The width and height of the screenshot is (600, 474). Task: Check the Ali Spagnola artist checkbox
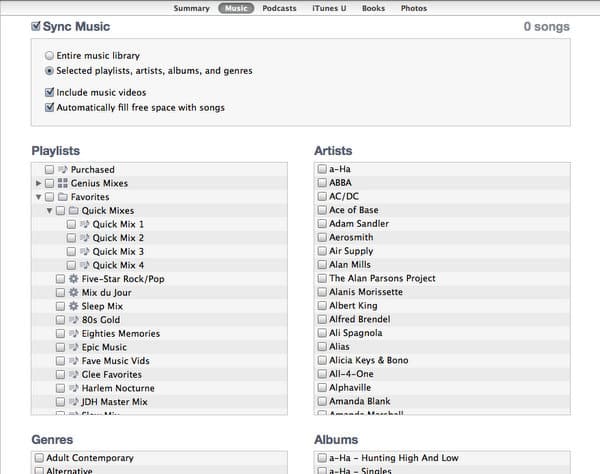pos(322,333)
